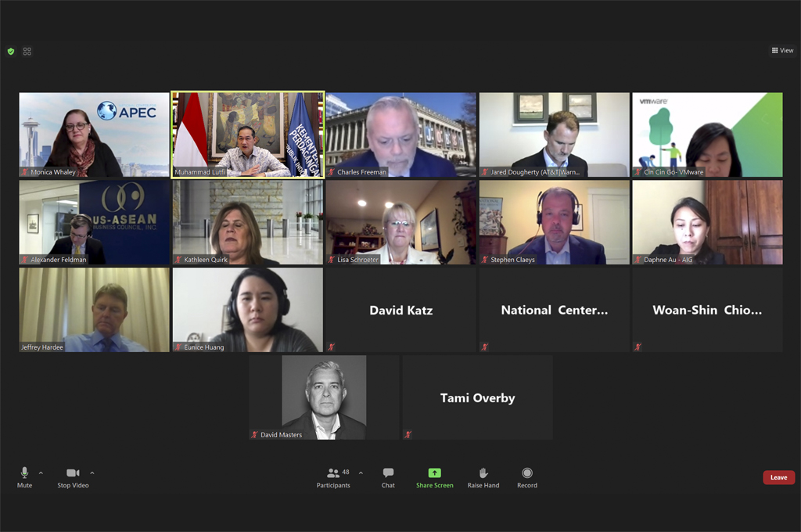Select Muhammad Lutfi's video tile
The image size is (801, 532).
click(248, 135)
